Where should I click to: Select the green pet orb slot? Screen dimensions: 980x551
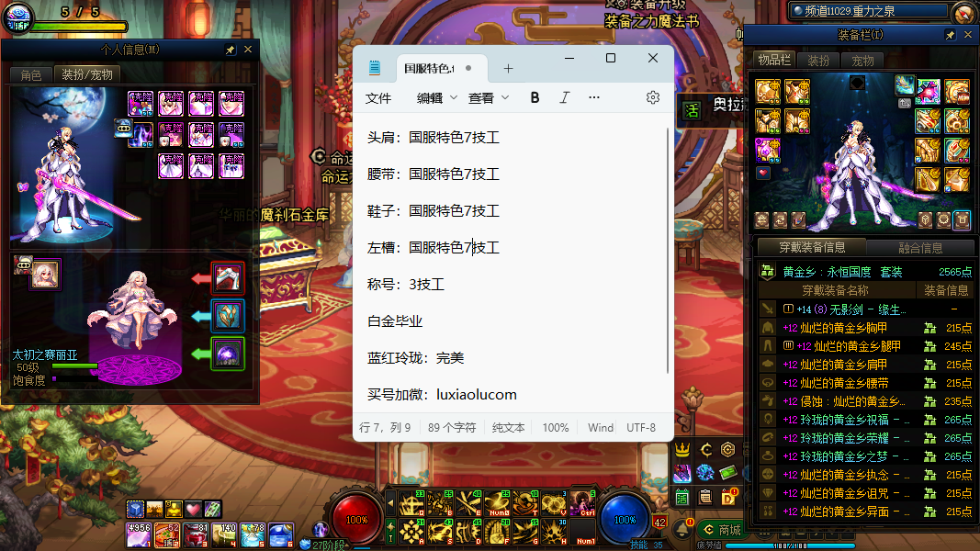point(227,354)
